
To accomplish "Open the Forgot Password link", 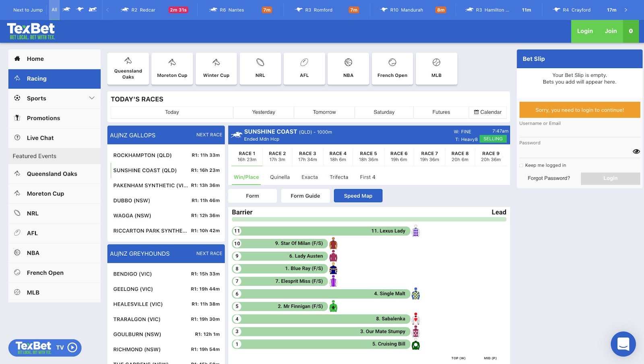I will pos(549,178).
